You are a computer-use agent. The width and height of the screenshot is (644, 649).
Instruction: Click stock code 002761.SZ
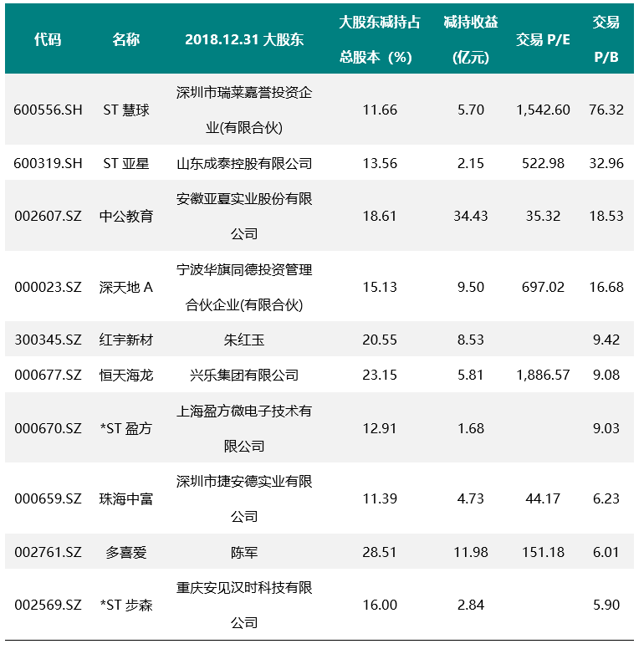(48, 552)
